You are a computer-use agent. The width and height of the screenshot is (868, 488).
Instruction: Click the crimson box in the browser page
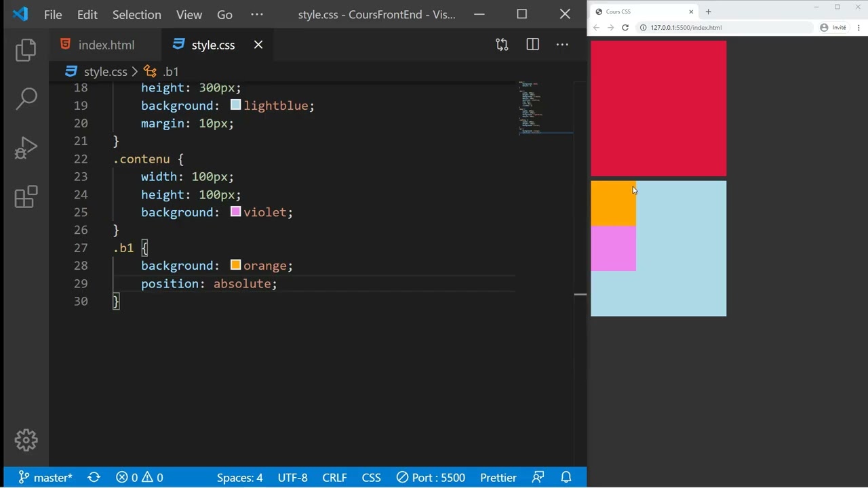(x=658, y=108)
